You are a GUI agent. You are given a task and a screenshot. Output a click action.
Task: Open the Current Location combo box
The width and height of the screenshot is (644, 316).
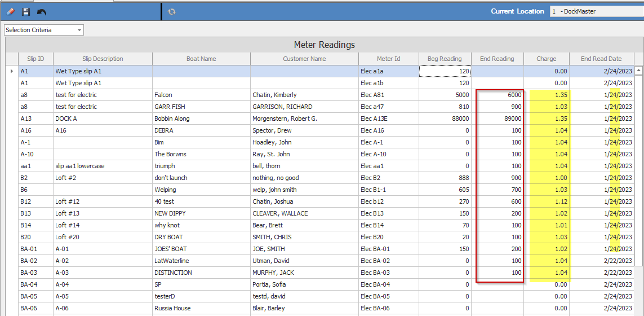pyautogui.click(x=596, y=11)
